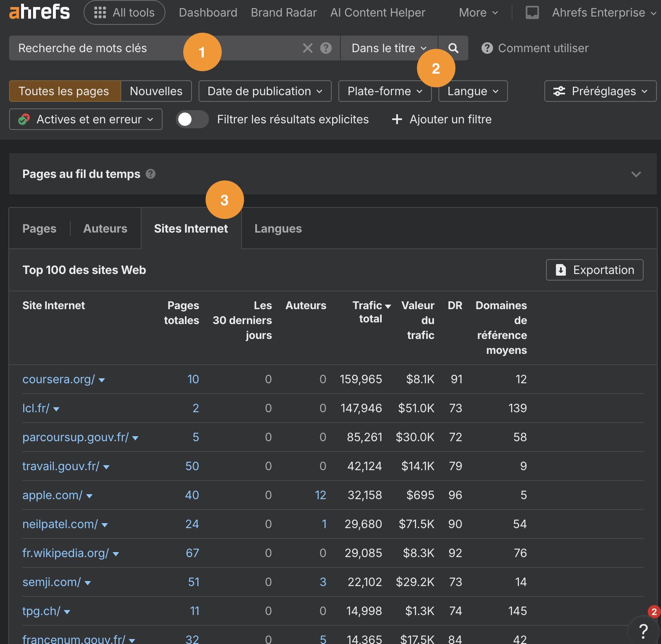Open parcoursup.gouv.fr/ site link
The width and height of the screenshot is (661, 644).
[76, 437]
